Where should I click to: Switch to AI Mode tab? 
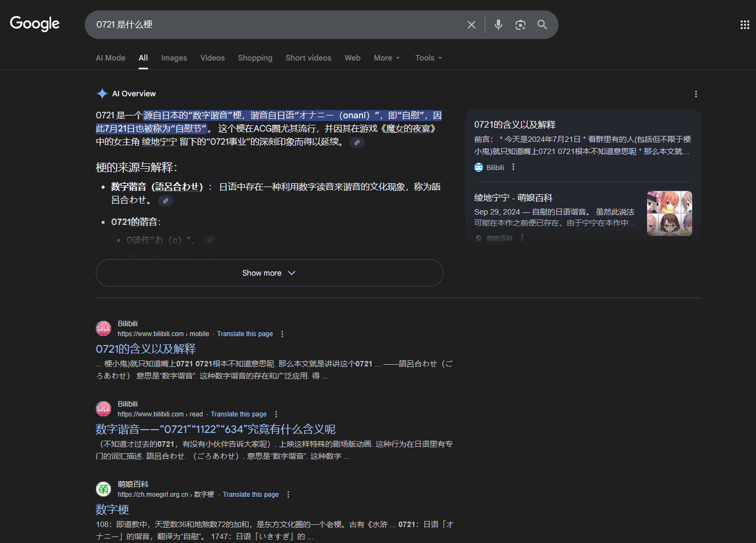[111, 58]
